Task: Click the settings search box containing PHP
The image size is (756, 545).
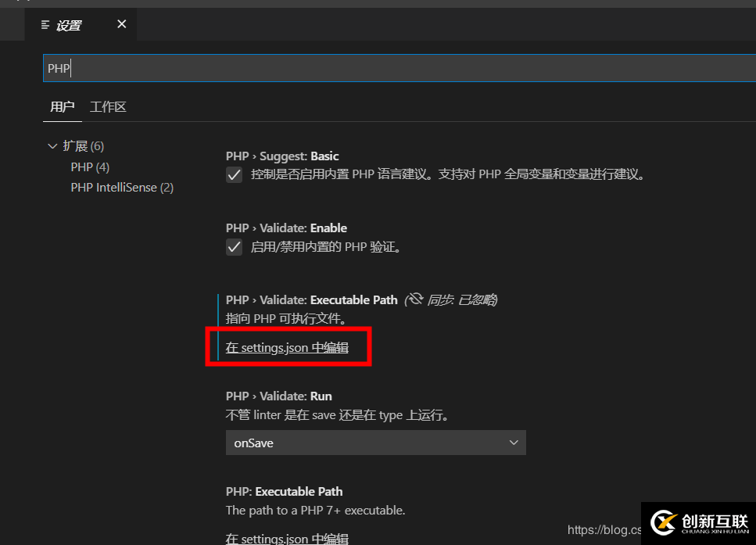Action: pos(399,69)
